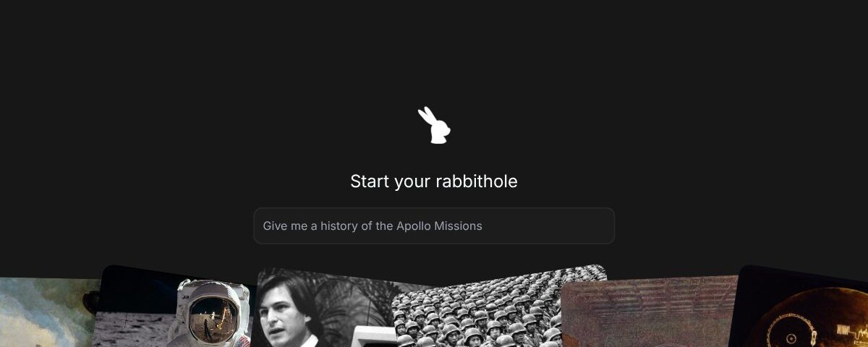Click the word "rabbithole" in the heading
The image size is (868, 347).
coord(476,181)
